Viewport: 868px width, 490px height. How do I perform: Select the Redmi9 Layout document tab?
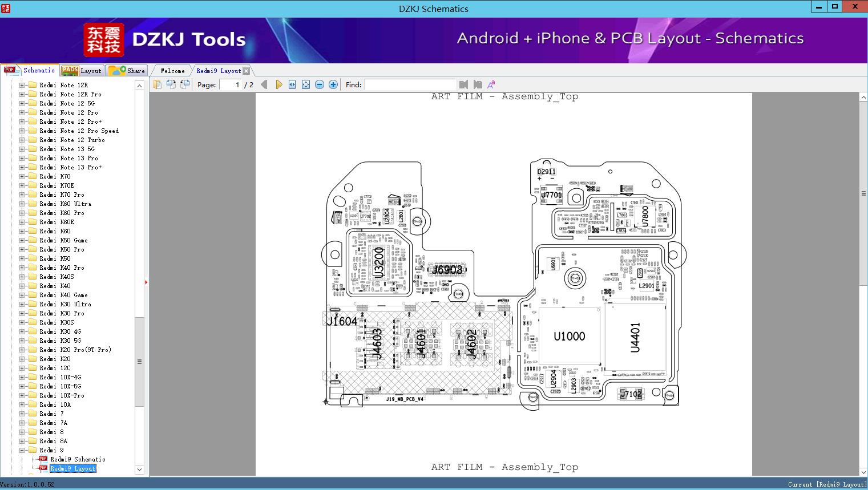[219, 71]
